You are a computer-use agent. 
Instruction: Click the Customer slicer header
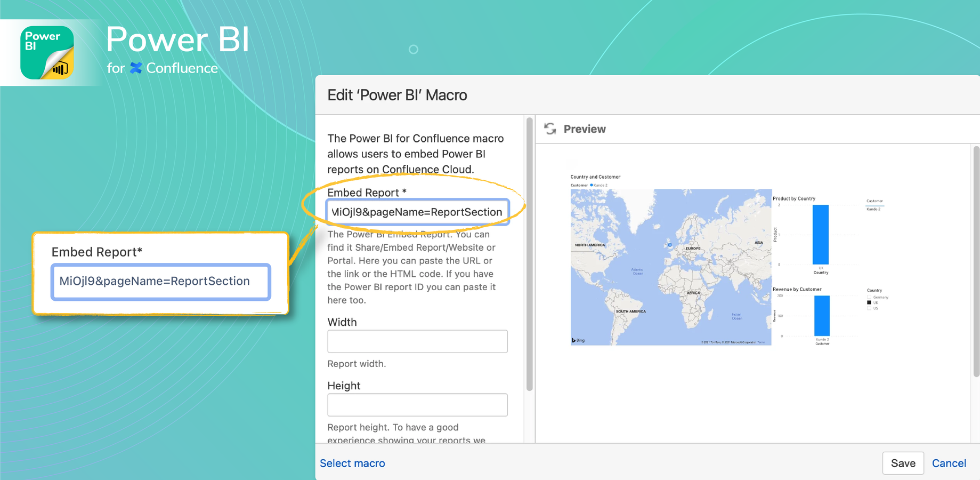coord(874,201)
